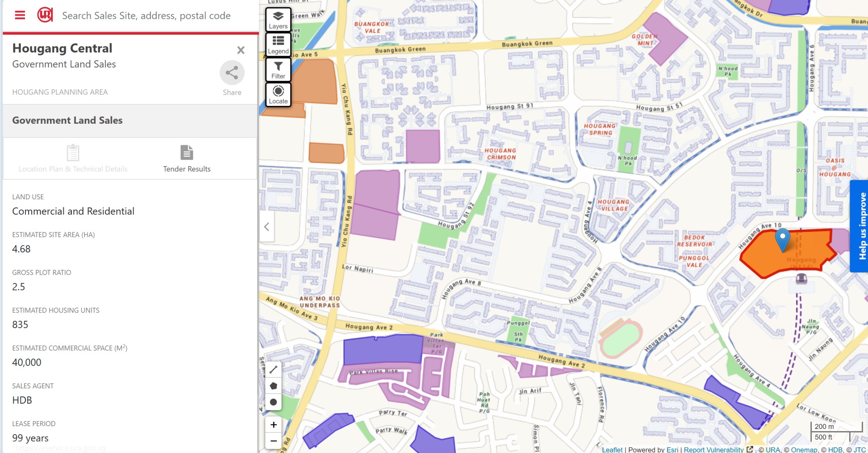This screenshot has width=868, height=453.
Task: Click the gross plot ratio value 2.5
Action: click(19, 287)
